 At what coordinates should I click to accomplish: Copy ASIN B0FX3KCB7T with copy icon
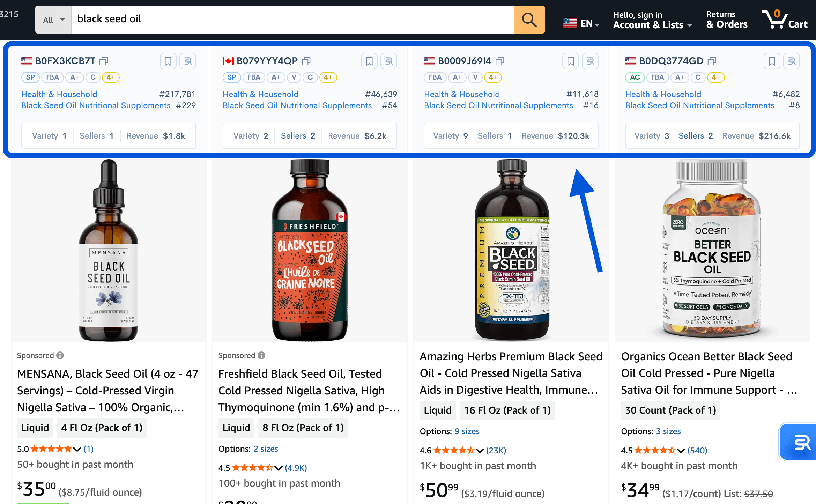pos(104,61)
